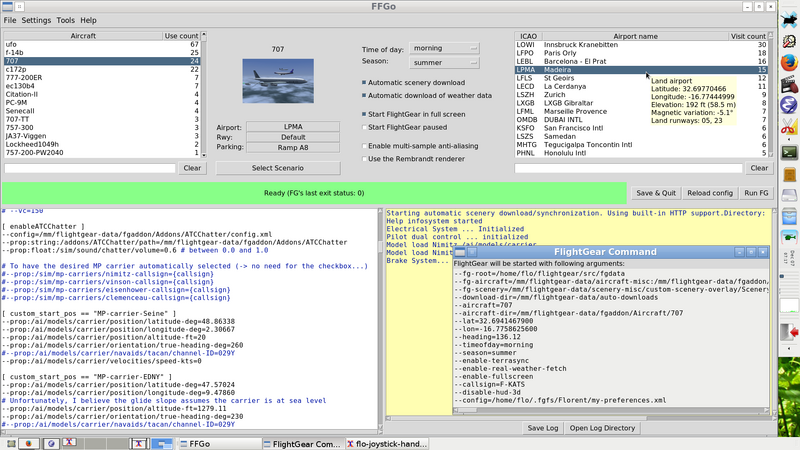
Task: Sort by Aircraft column header
Action: tap(83, 36)
